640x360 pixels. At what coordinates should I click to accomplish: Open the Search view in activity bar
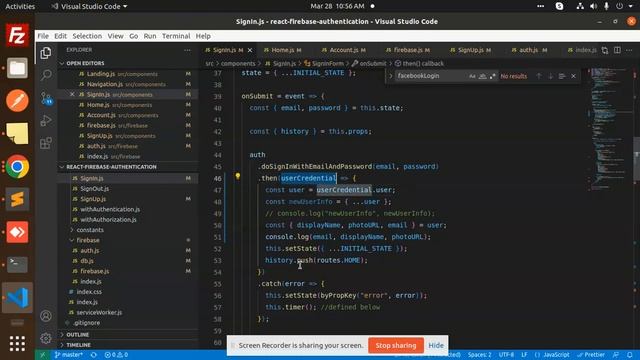[46, 75]
